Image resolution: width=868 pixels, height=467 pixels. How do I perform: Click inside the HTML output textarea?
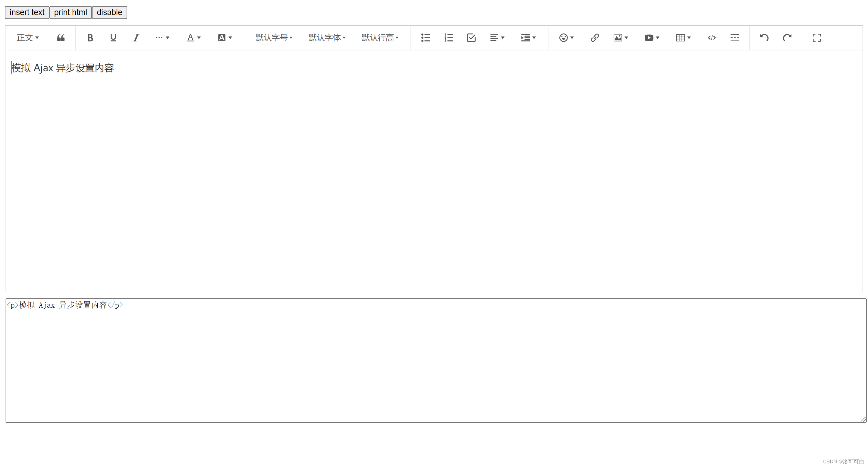435,361
